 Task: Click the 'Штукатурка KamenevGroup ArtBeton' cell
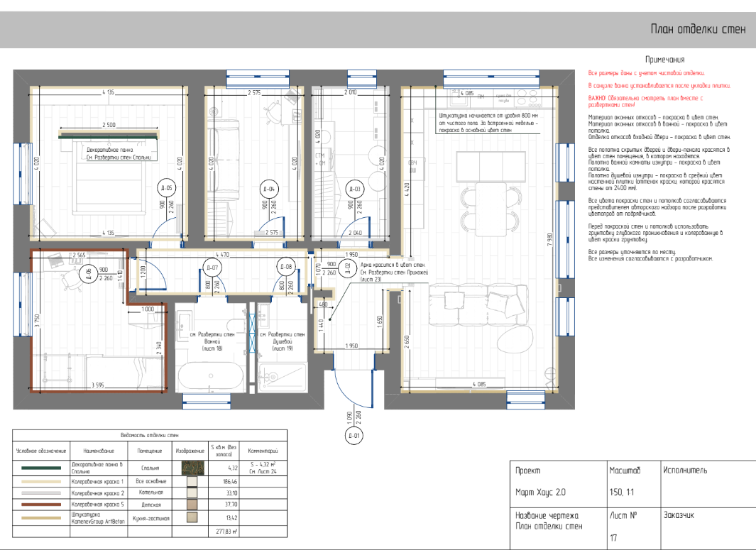[x=98, y=517]
